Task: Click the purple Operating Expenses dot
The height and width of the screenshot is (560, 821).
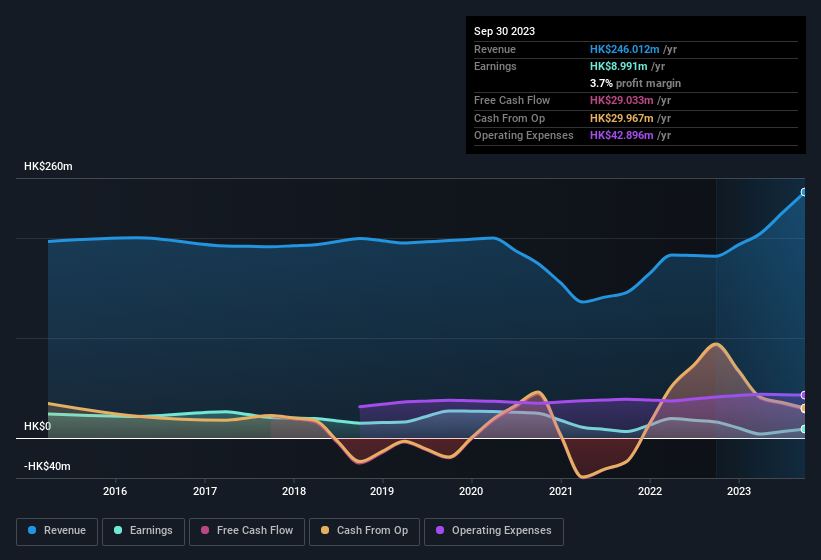Action: click(441, 531)
